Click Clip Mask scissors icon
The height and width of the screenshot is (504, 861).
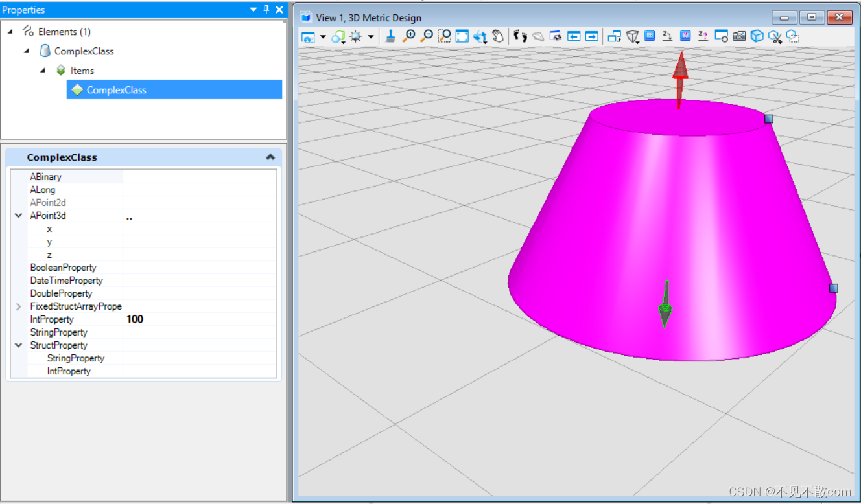pos(775,37)
